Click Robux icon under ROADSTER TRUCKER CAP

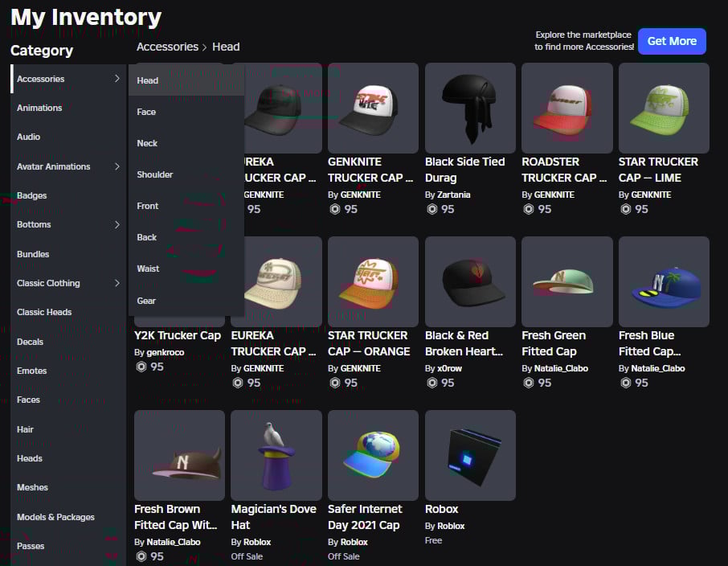529,209
